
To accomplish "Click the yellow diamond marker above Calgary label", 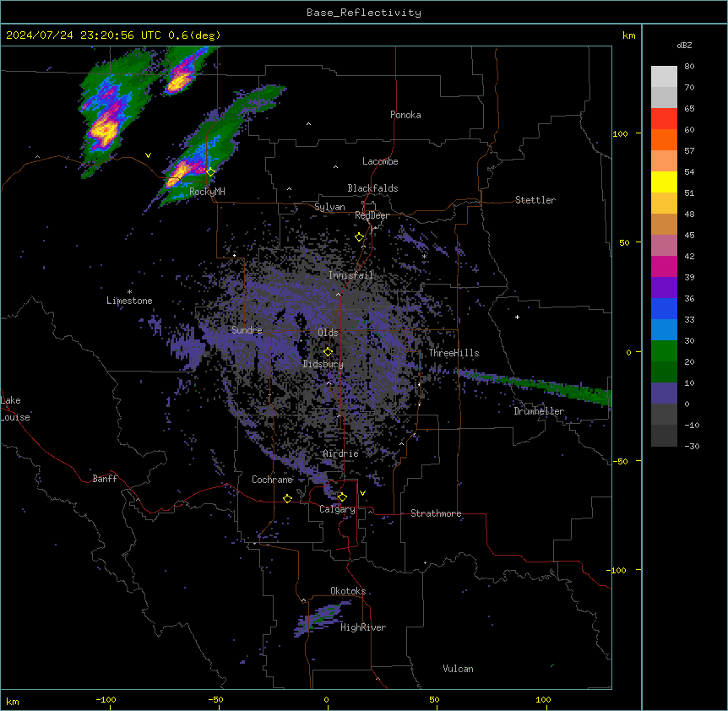I will coord(342,497).
